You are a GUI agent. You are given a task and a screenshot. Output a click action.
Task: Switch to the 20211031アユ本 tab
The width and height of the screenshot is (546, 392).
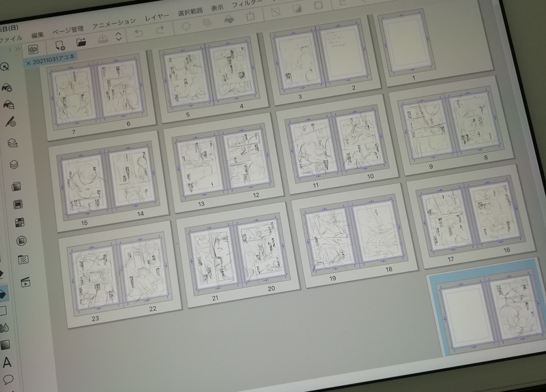point(53,59)
